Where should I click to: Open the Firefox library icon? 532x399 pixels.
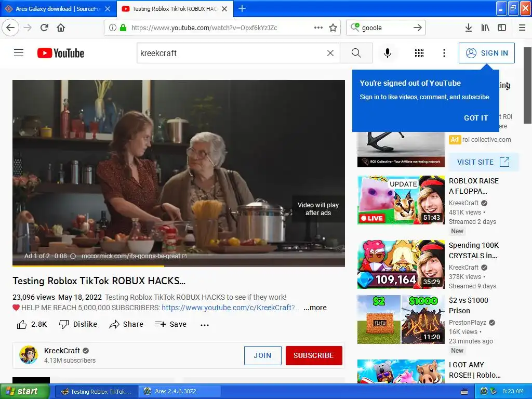click(485, 28)
